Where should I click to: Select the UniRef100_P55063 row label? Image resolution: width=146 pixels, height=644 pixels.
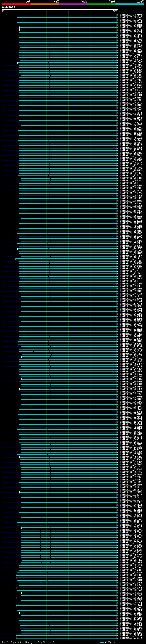pos(131,515)
